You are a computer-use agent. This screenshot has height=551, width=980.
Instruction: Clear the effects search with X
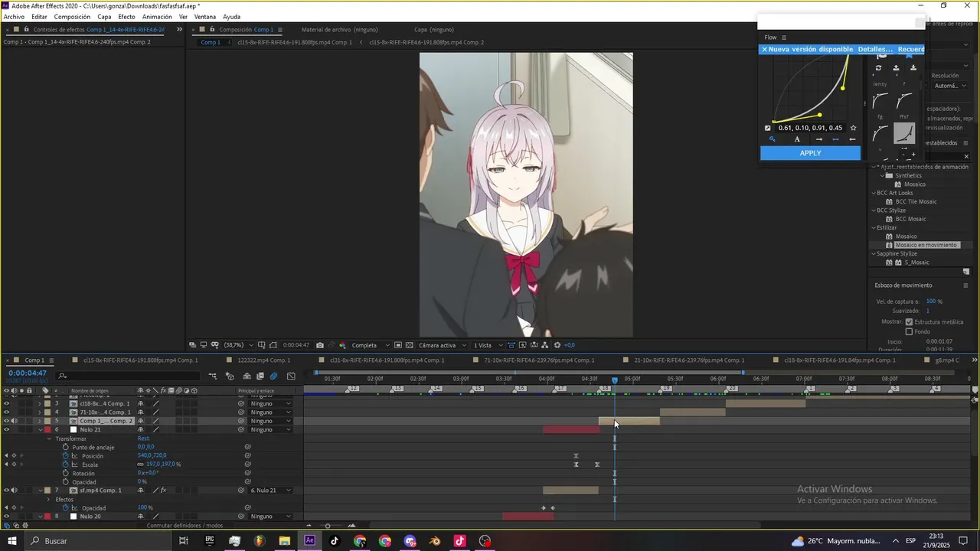[x=966, y=157]
